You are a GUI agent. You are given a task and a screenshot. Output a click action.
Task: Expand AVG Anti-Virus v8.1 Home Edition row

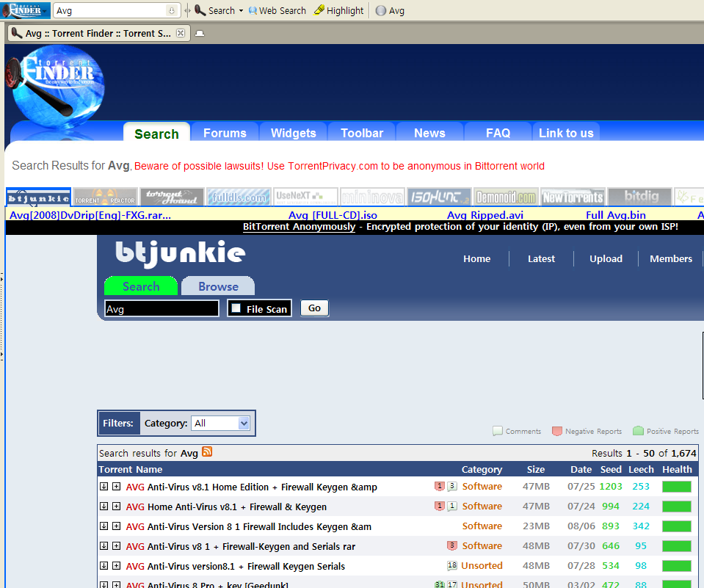[x=116, y=487]
